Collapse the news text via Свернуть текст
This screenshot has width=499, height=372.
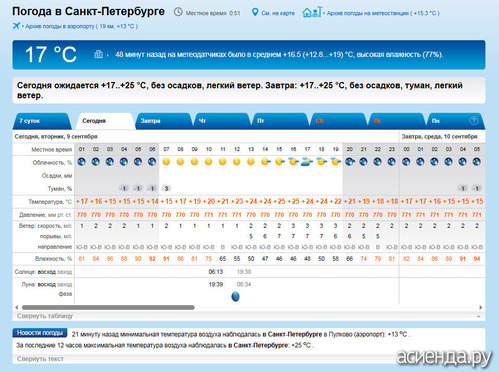click(40, 359)
